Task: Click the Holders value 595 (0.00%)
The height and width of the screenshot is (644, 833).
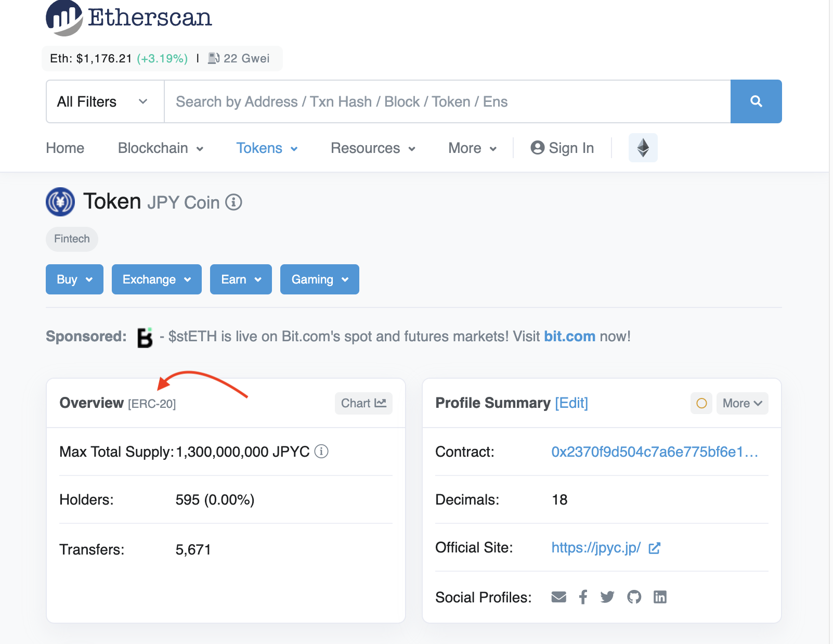Action: coord(215,500)
